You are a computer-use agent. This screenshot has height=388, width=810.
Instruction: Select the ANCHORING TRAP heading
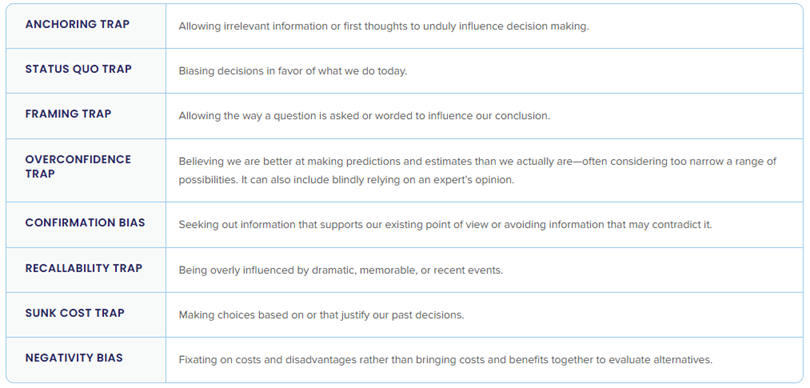pos(77,24)
